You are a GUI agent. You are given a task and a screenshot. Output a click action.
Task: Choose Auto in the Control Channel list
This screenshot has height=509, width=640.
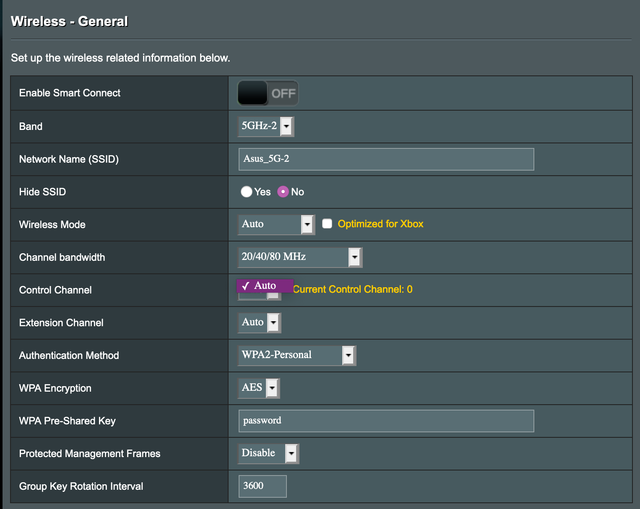coord(265,286)
